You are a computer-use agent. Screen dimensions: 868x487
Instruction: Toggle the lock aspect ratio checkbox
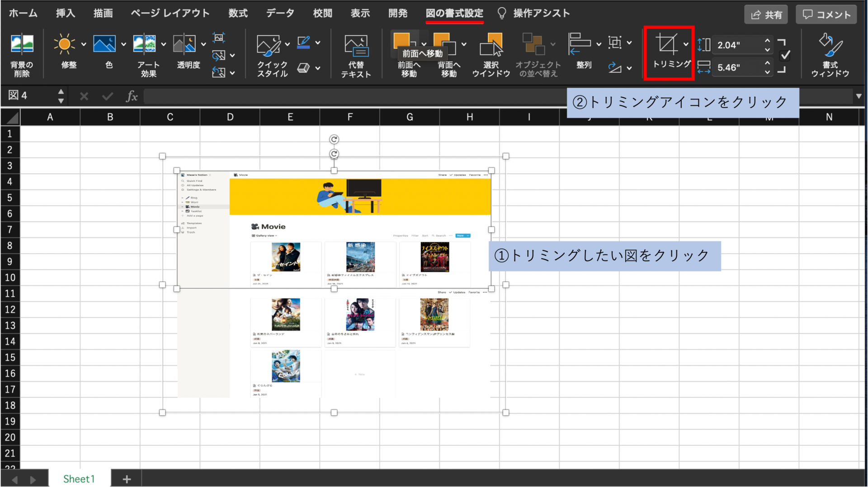pyautogui.click(x=785, y=56)
